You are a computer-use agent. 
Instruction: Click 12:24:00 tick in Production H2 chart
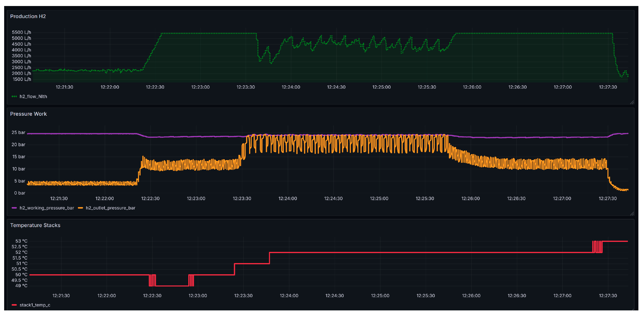coord(291,87)
